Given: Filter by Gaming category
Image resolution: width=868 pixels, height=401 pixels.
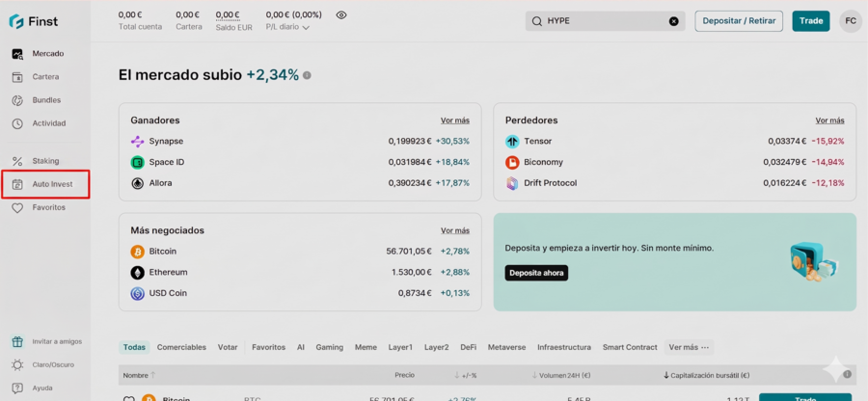Looking at the screenshot, I should coord(330,347).
